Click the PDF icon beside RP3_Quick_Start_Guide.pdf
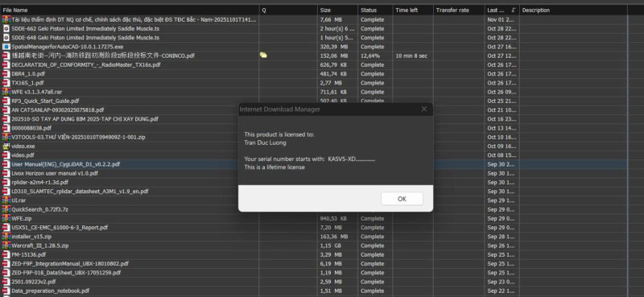 (x=6, y=101)
